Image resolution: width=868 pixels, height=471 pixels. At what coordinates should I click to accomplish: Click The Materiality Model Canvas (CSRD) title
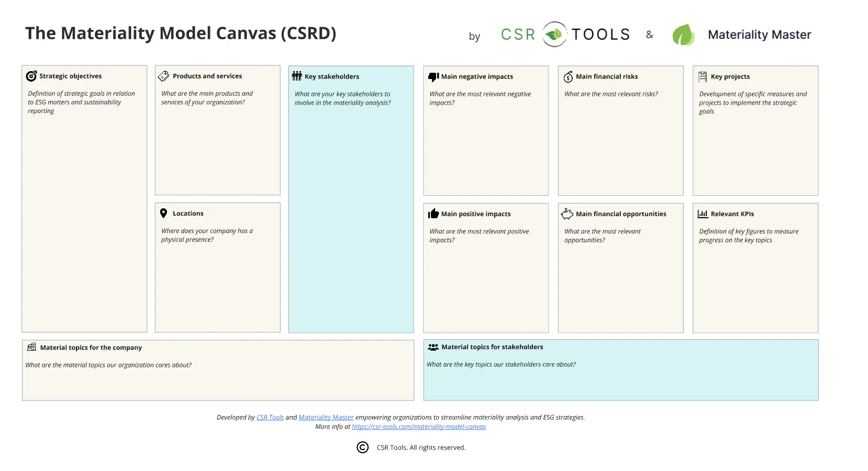click(181, 33)
